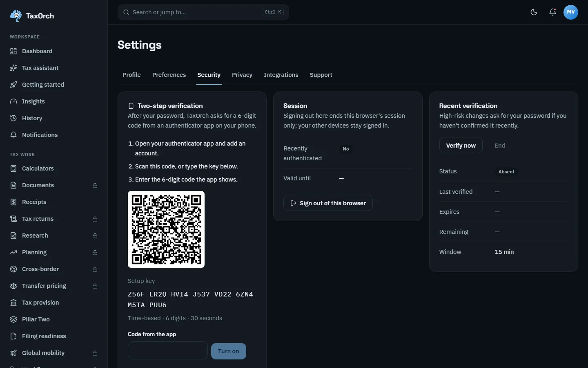
Task: Click the Time-based 6 digits 30 seconds text
Action: [175, 318]
